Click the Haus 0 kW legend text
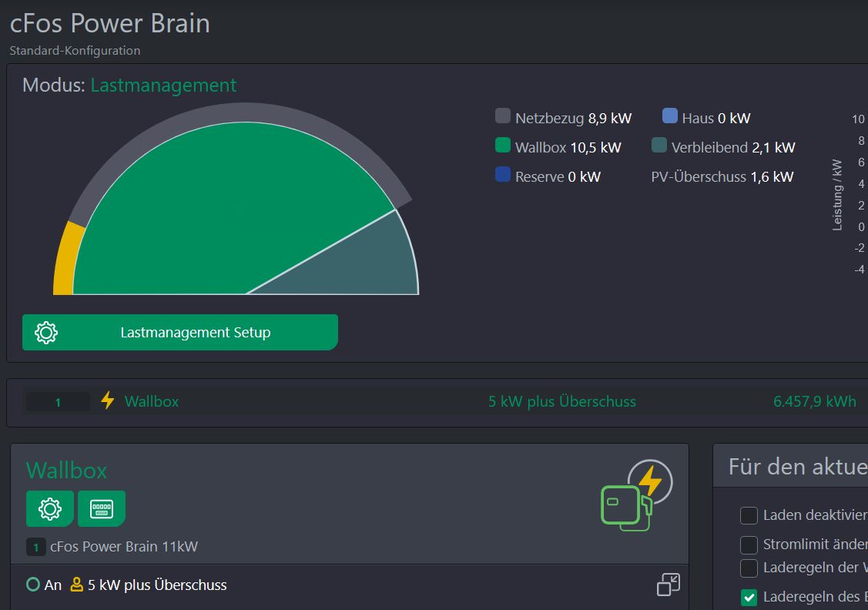The height and width of the screenshot is (610, 868). click(x=716, y=119)
